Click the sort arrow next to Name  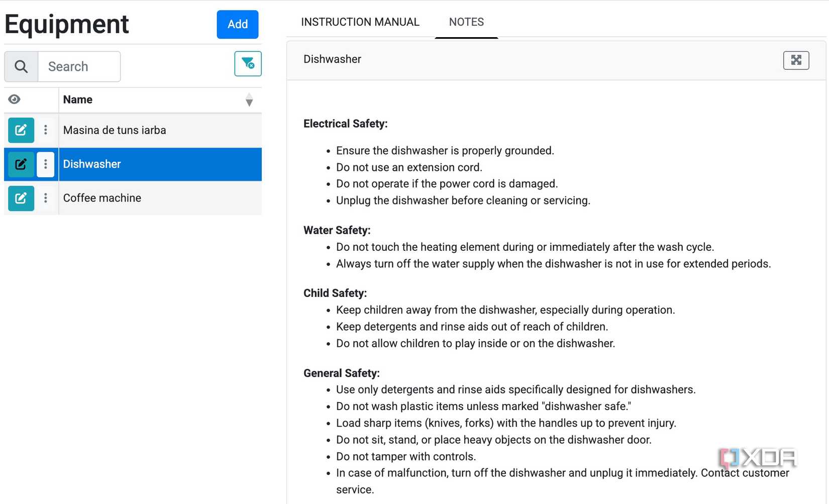coord(249,100)
